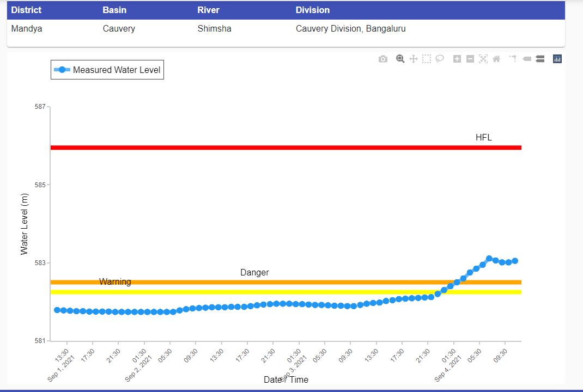
Task: Activate the Pan tool in chart modebar
Action: 414,59
